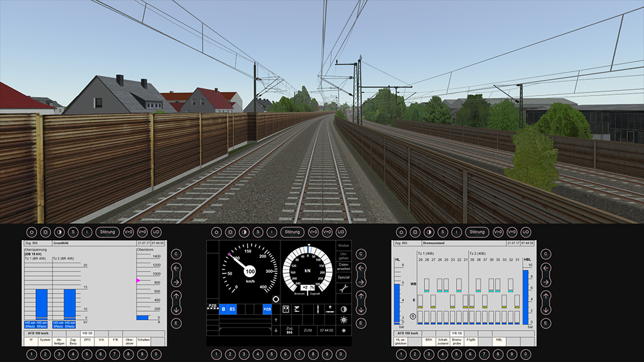
Task: Click the up arrow inside speedometer display
Action: tap(276, 320)
